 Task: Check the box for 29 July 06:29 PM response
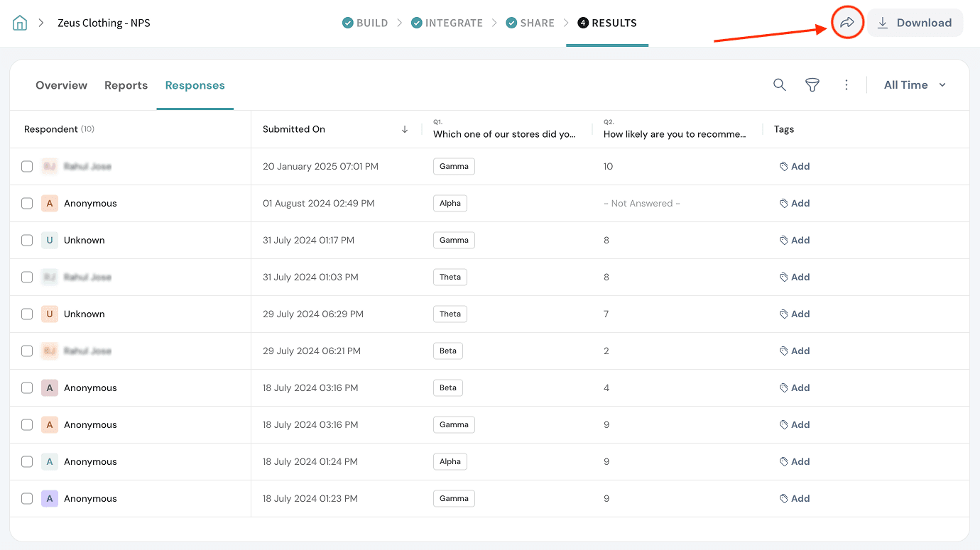[27, 314]
